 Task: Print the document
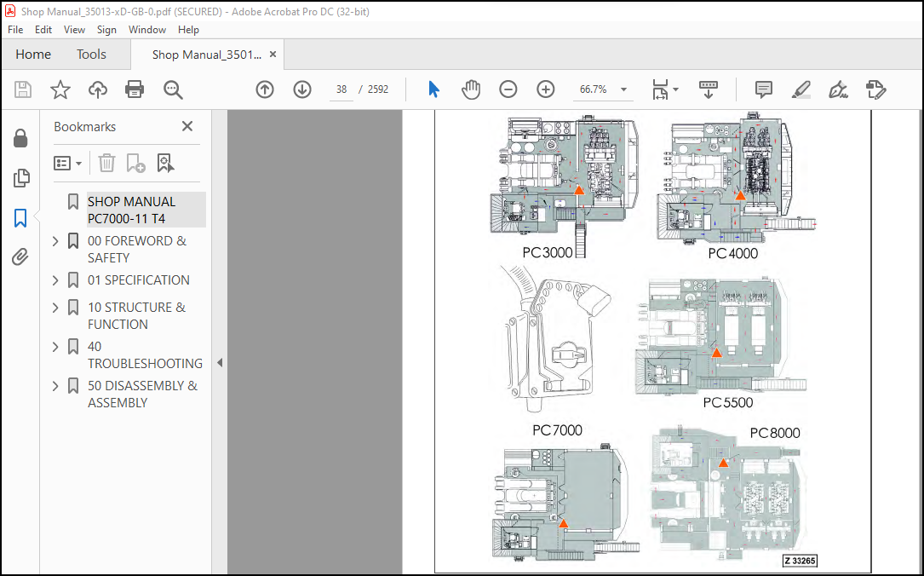(x=135, y=89)
